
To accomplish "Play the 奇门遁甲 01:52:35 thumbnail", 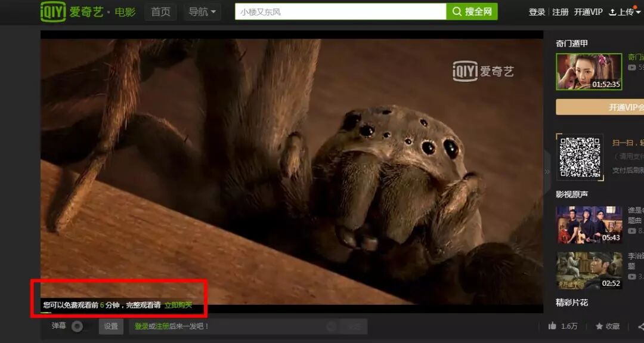I will 589,72.
